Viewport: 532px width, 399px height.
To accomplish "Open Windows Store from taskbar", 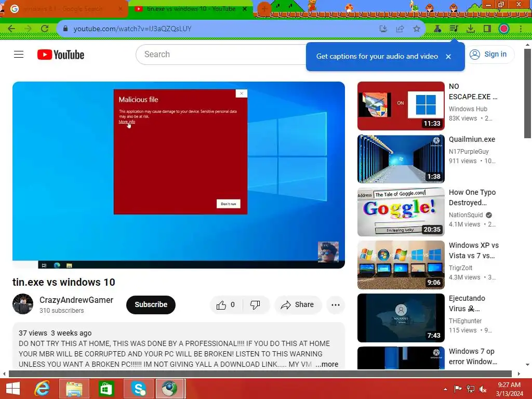I will [106, 389].
